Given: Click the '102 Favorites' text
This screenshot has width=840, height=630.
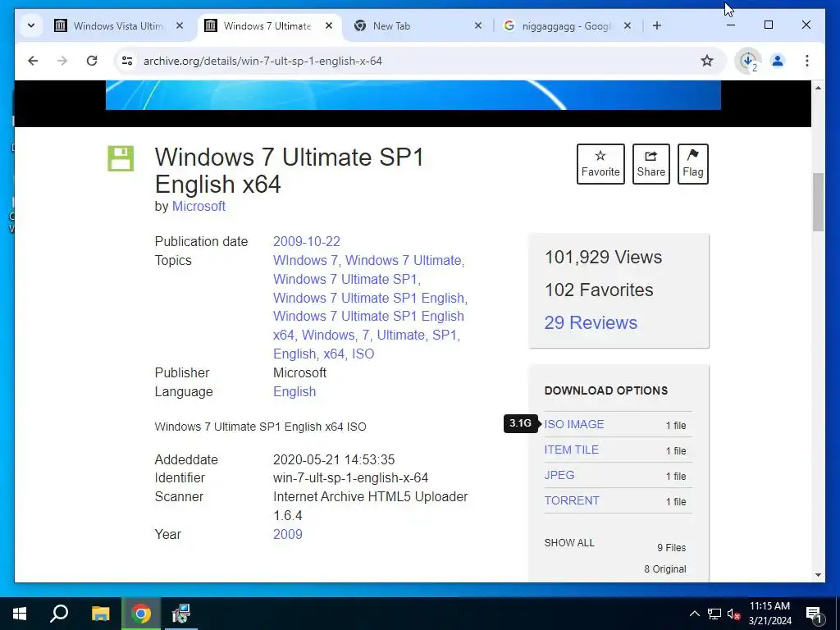Looking at the screenshot, I should (599, 290).
